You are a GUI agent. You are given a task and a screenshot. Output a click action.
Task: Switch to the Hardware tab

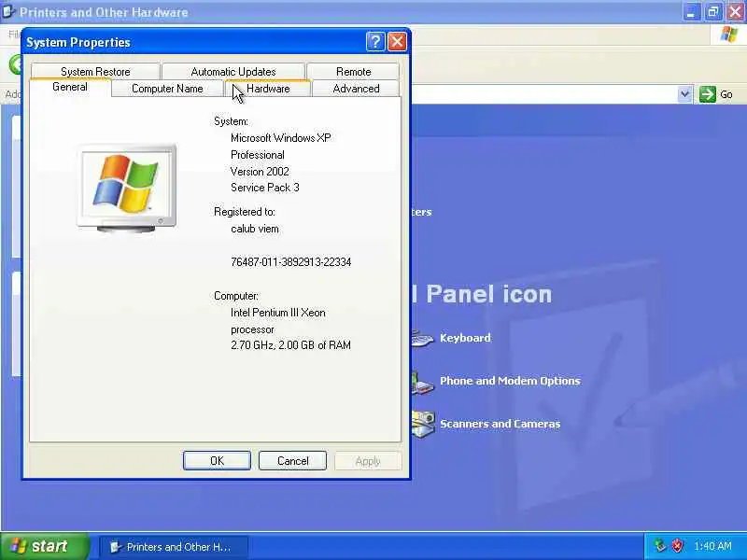pos(268,89)
